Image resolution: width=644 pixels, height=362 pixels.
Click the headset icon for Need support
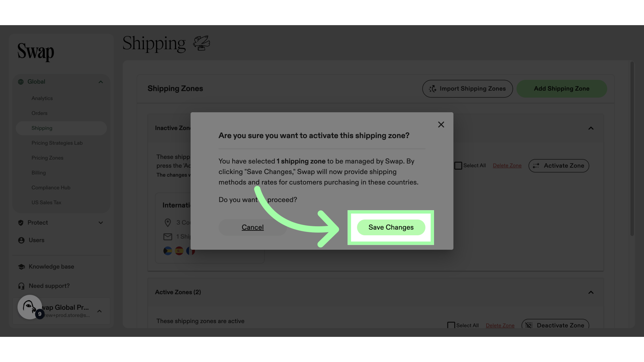(x=21, y=286)
